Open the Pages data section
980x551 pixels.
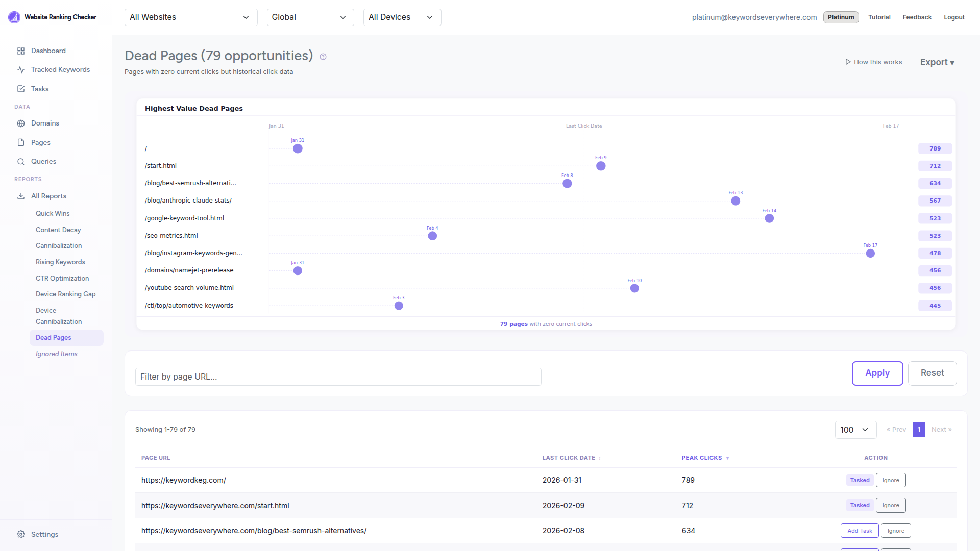40,142
